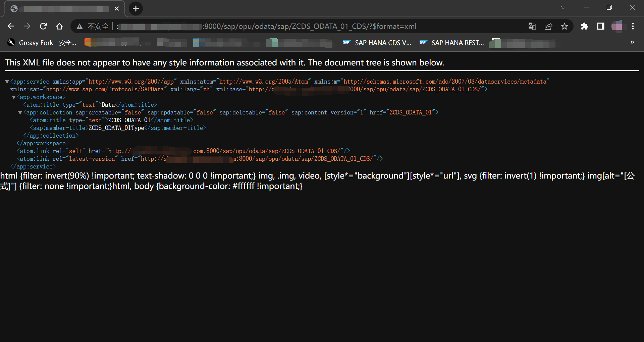The width and height of the screenshot is (644, 342).
Task: Select the atom:title Data text
Action: [x=108, y=105]
